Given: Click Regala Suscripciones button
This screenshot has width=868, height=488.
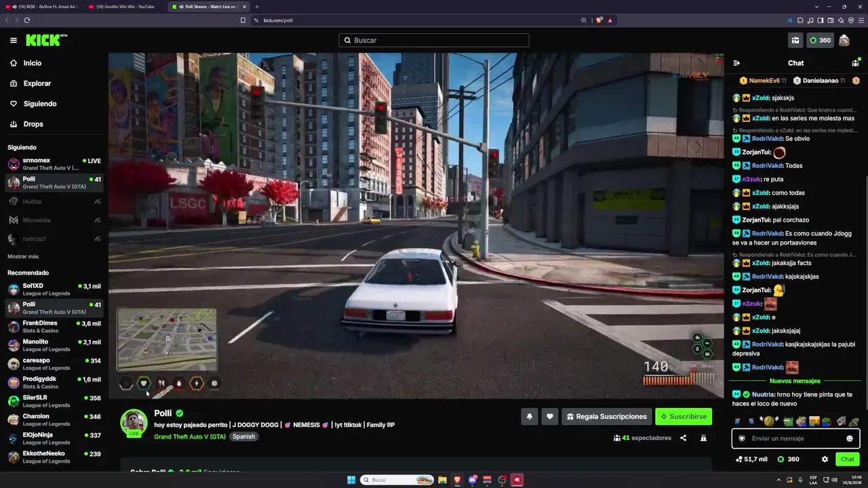Looking at the screenshot, I should coord(607,417).
